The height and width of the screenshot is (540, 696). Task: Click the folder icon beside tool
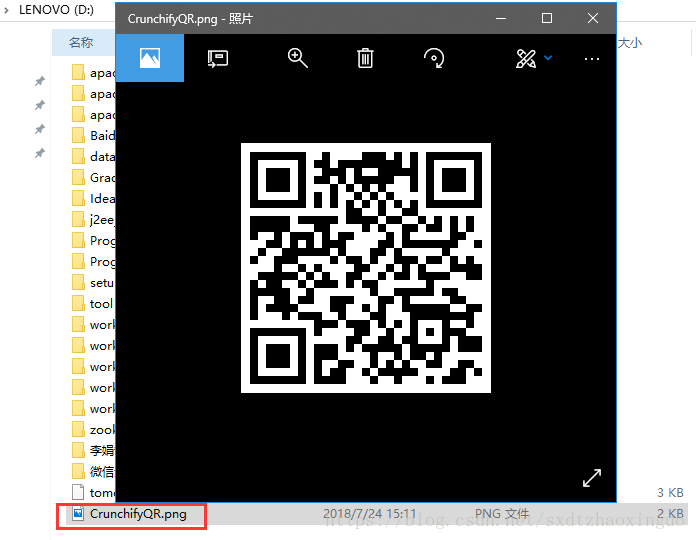[x=78, y=303]
